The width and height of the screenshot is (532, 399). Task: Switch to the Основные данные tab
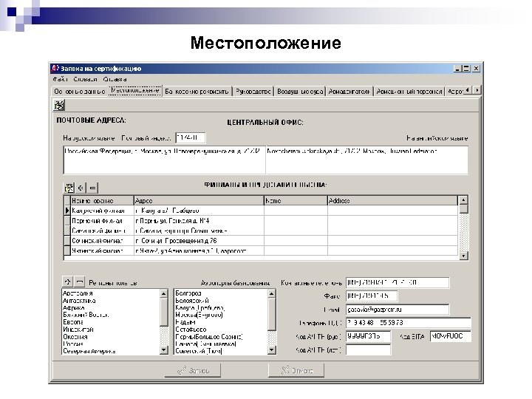[x=80, y=92]
